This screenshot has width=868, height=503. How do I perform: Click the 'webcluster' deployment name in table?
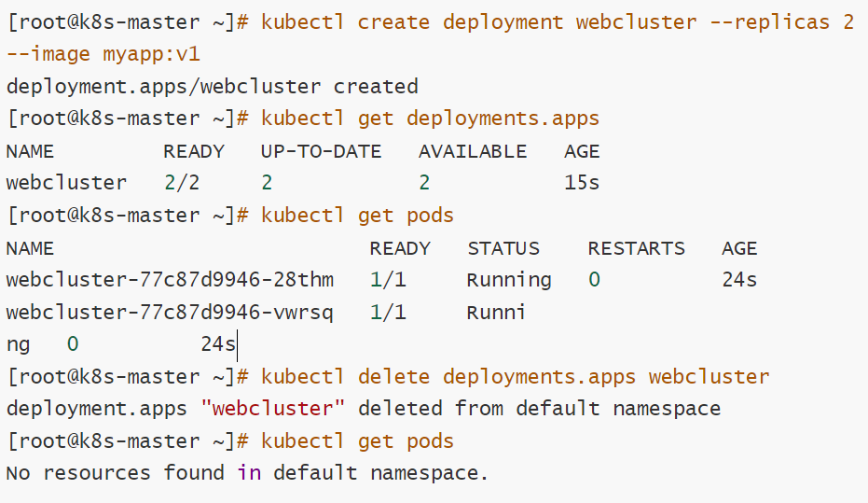(66, 183)
